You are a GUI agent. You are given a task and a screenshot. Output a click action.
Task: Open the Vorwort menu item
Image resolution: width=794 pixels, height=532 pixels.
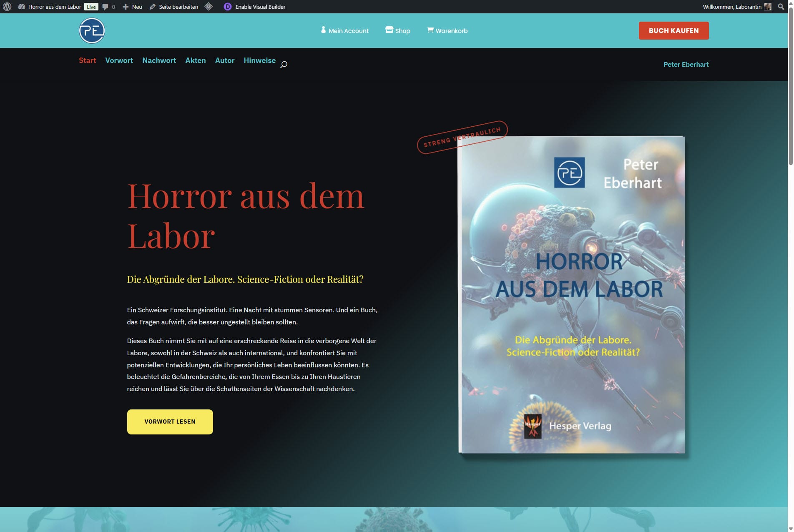click(x=119, y=60)
